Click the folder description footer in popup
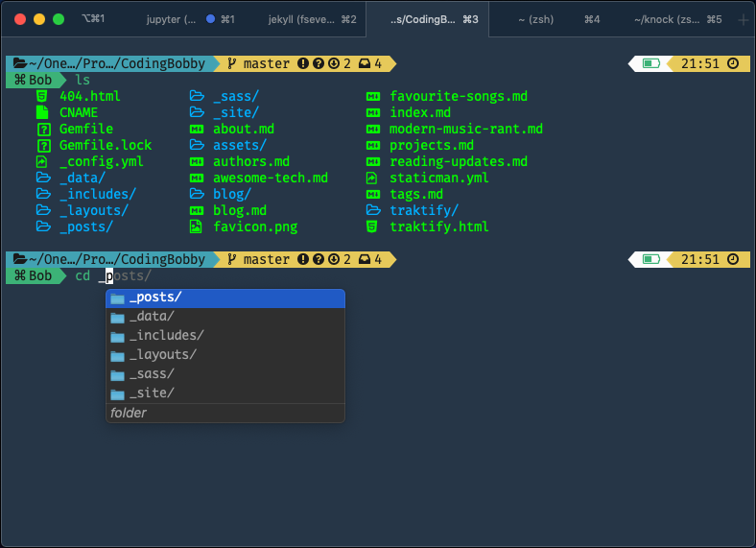 click(x=225, y=413)
